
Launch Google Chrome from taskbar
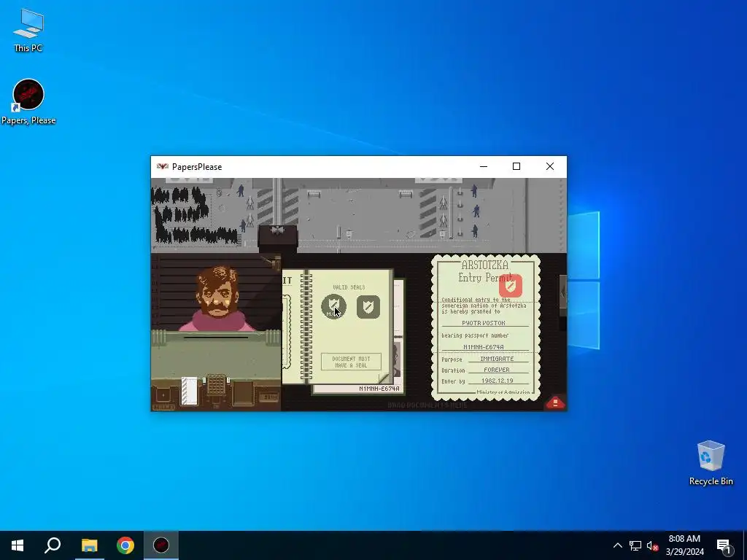coord(125,545)
